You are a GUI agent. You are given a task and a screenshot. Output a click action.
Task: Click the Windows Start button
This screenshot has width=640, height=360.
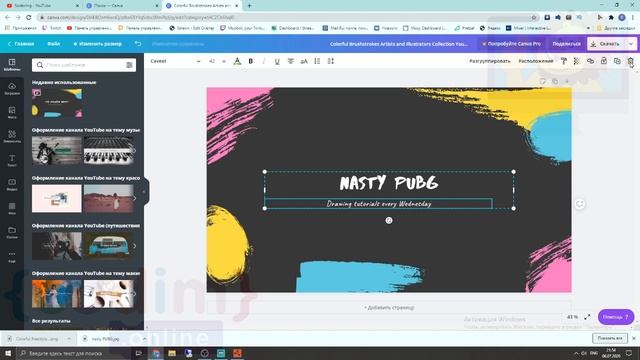coord(8,353)
